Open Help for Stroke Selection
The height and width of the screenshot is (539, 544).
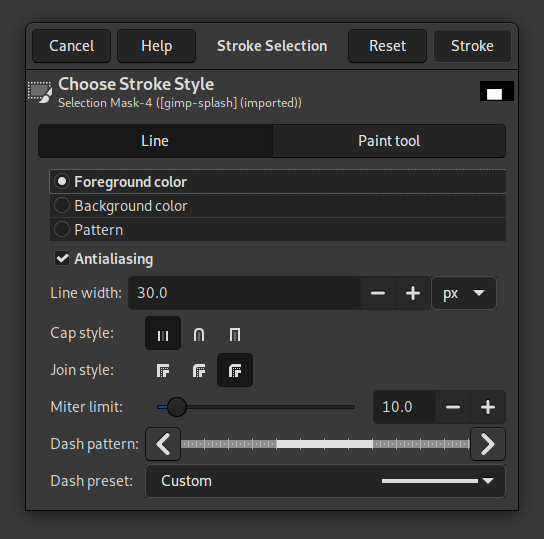point(156,46)
